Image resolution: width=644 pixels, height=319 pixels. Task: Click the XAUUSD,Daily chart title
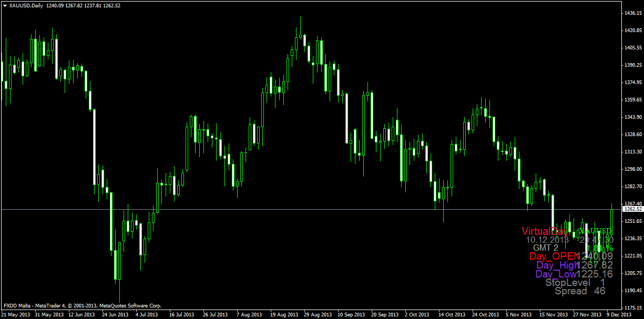click(26, 5)
